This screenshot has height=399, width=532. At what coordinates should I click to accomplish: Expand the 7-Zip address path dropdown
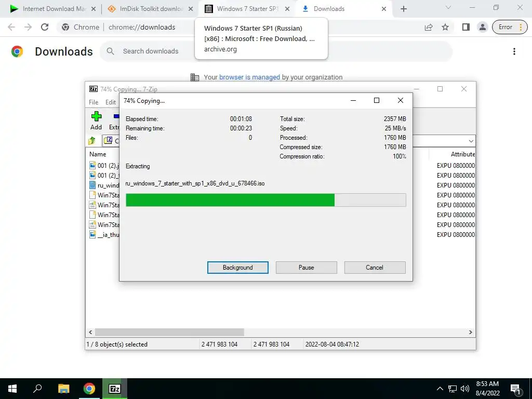(x=471, y=141)
